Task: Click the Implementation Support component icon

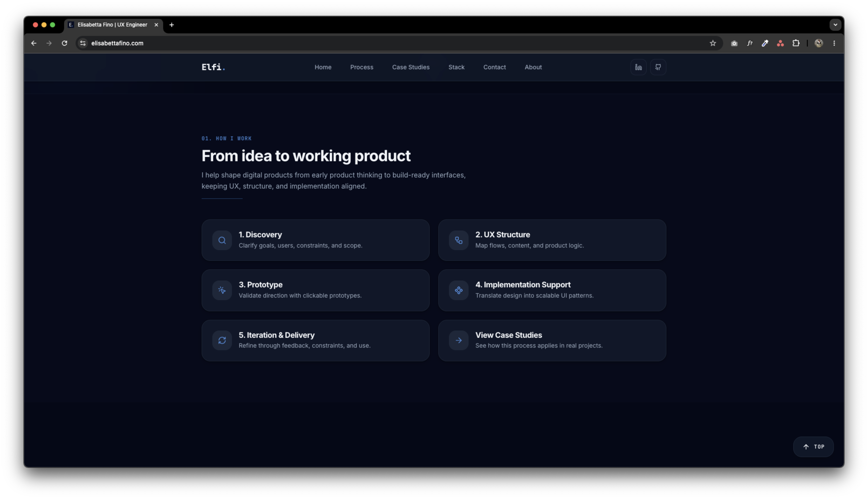Action: click(x=459, y=290)
